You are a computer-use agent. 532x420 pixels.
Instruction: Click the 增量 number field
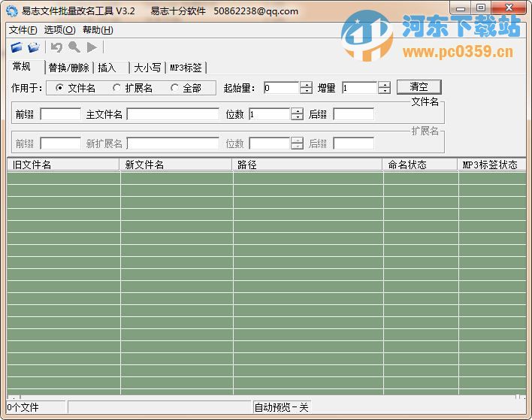pos(360,88)
